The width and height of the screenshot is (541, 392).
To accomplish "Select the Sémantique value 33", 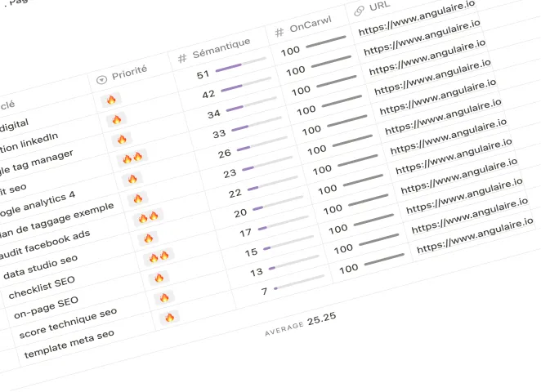I will [219, 133].
